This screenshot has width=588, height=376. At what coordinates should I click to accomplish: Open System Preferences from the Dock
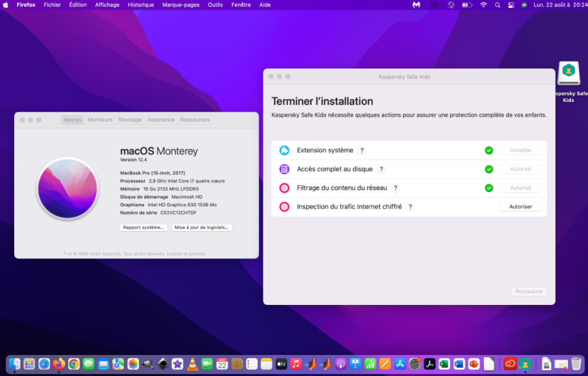pyautogui.click(x=415, y=364)
